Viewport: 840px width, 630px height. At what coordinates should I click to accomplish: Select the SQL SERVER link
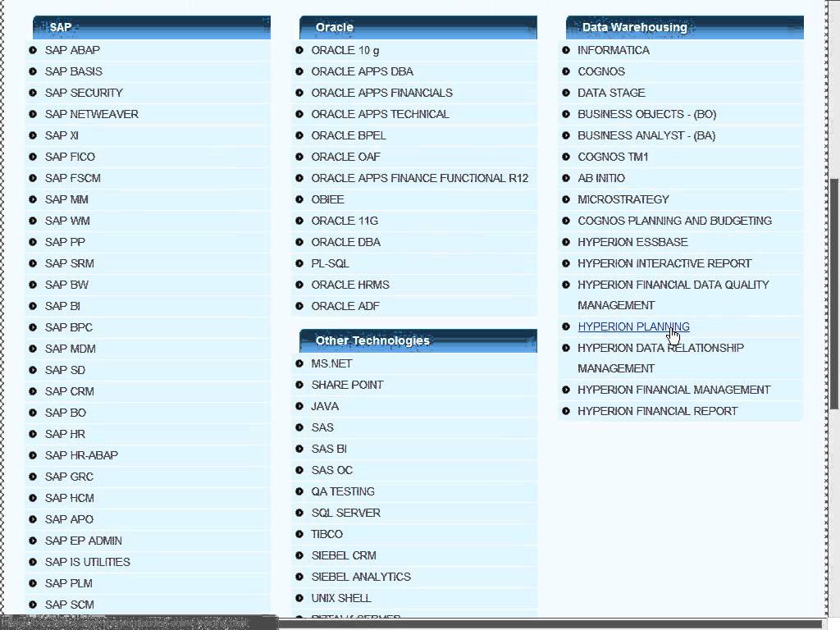tap(345, 514)
